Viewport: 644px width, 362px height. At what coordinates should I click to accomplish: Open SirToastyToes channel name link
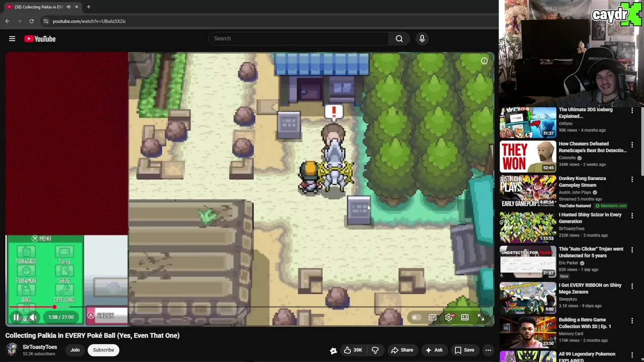pyautogui.click(x=40, y=347)
